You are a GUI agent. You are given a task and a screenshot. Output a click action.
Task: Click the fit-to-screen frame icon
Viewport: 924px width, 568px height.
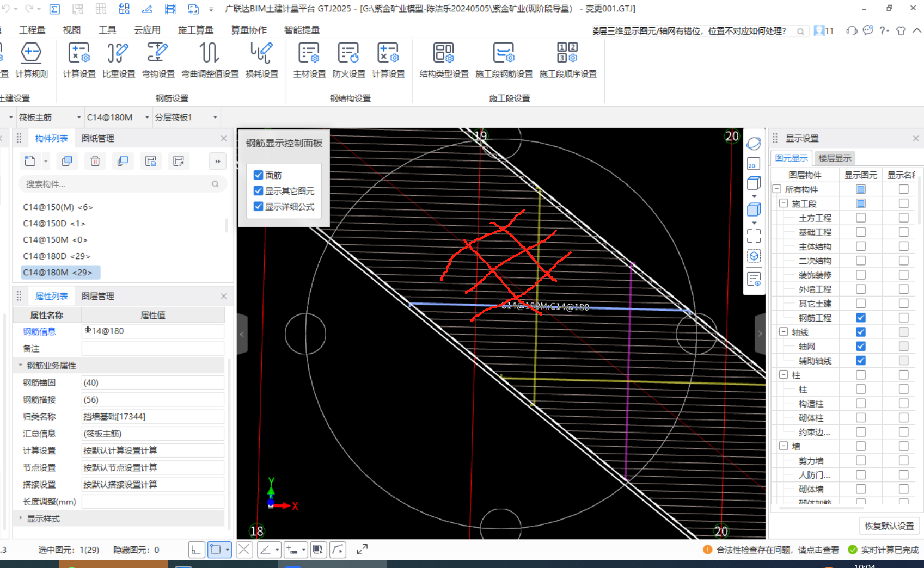[x=754, y=236]
